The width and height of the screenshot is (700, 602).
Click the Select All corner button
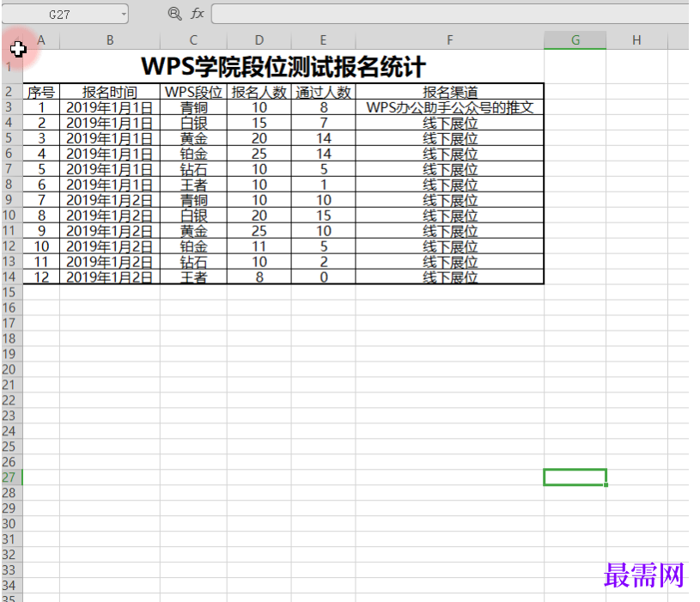(12, 40)
